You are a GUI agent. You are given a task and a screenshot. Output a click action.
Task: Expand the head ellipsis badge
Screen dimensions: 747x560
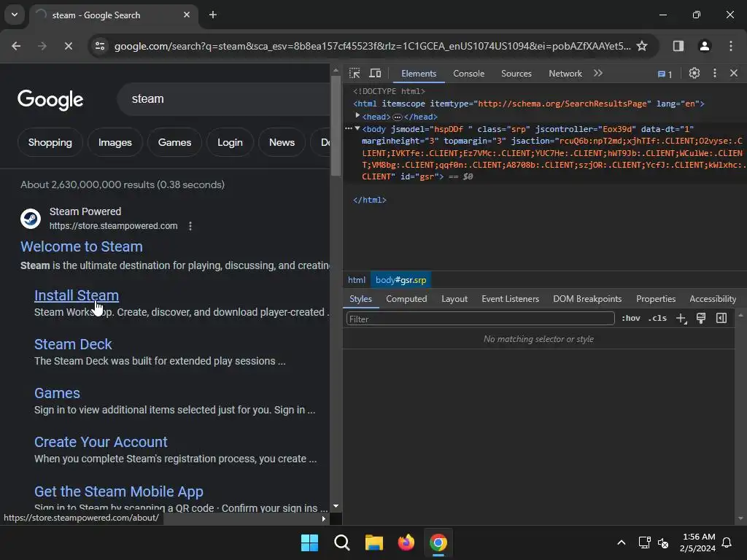click(397, 117)
